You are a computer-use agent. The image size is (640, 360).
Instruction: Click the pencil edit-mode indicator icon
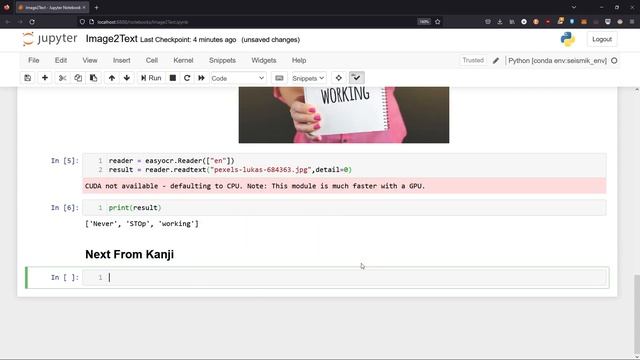click(x=496, y=61)
